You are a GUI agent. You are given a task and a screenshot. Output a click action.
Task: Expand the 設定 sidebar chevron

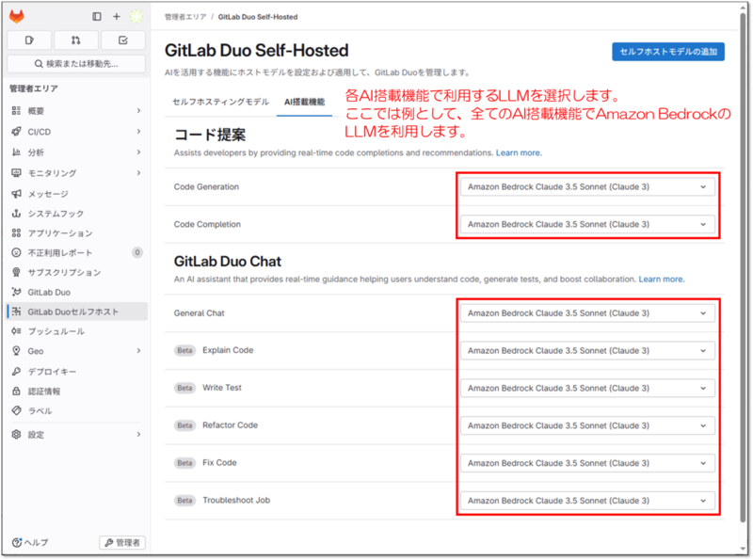(x=138, y=435)
